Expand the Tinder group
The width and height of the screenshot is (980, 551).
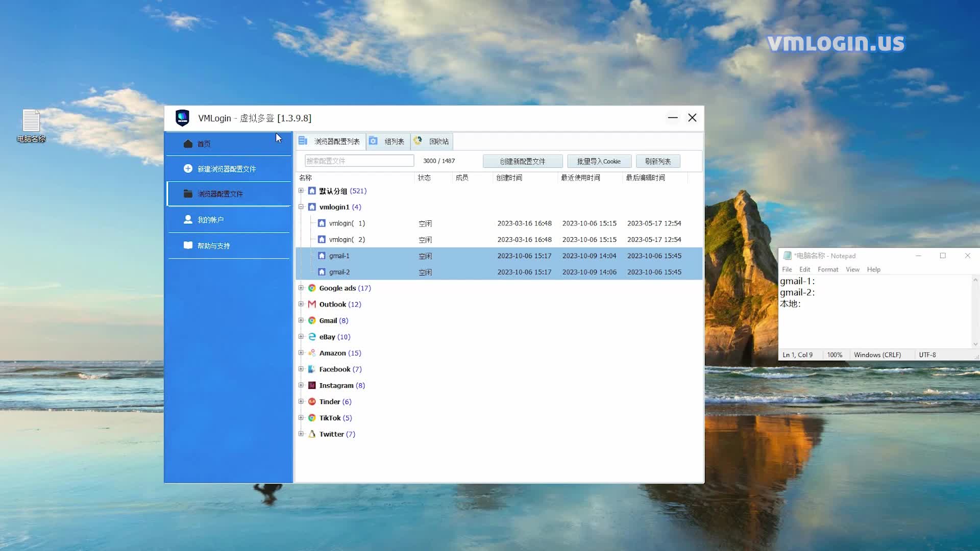[x=301, y=402]
